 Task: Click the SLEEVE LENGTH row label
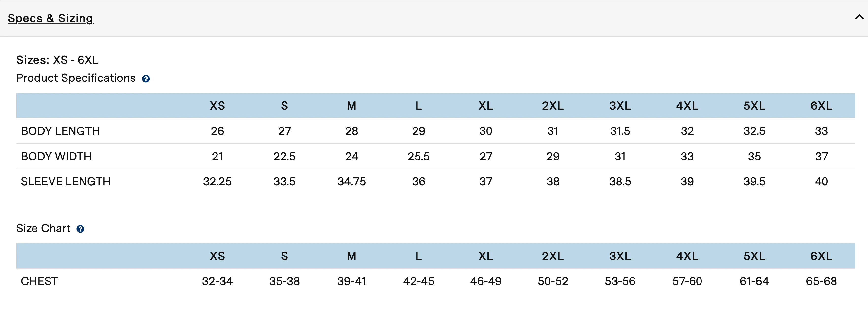click(x=66, y=182)
